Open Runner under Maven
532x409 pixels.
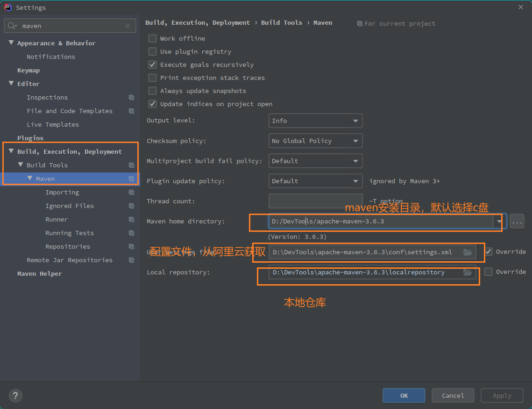click(x=57, y=220)
